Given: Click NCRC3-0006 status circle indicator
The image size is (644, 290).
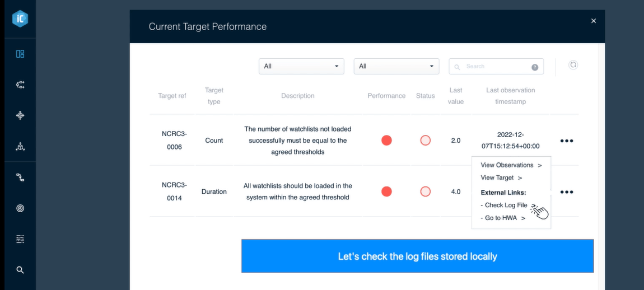Looking at the screenshot, I should click(425, 141).
